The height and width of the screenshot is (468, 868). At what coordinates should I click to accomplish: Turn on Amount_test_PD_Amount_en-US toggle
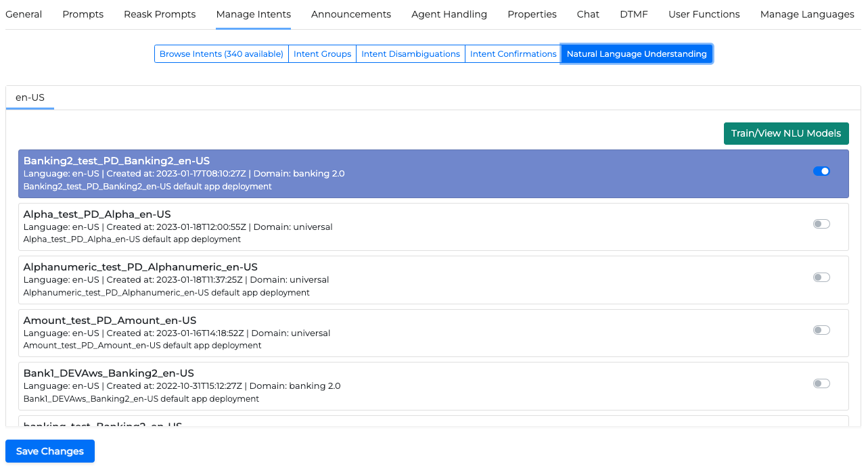tap(821, 330)
